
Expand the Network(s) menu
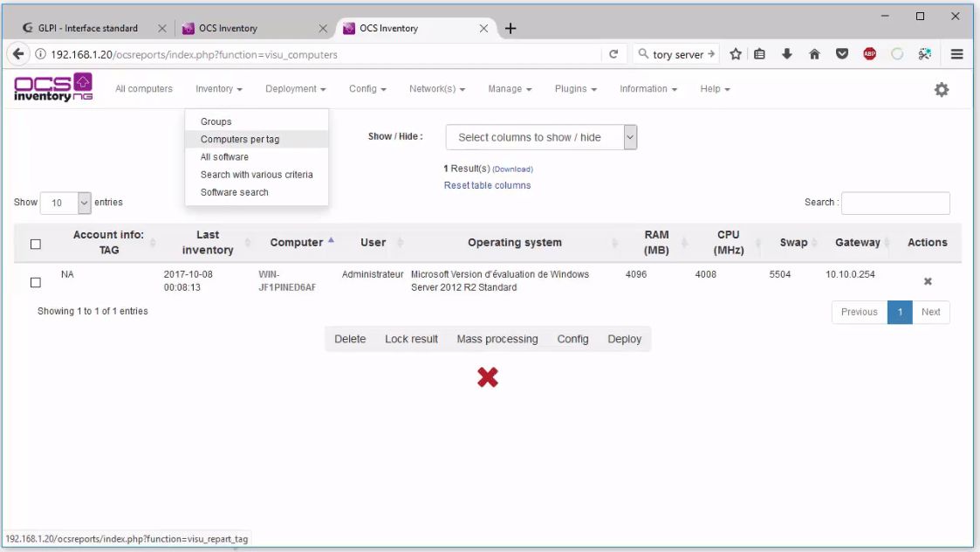(x=437, y=89)
